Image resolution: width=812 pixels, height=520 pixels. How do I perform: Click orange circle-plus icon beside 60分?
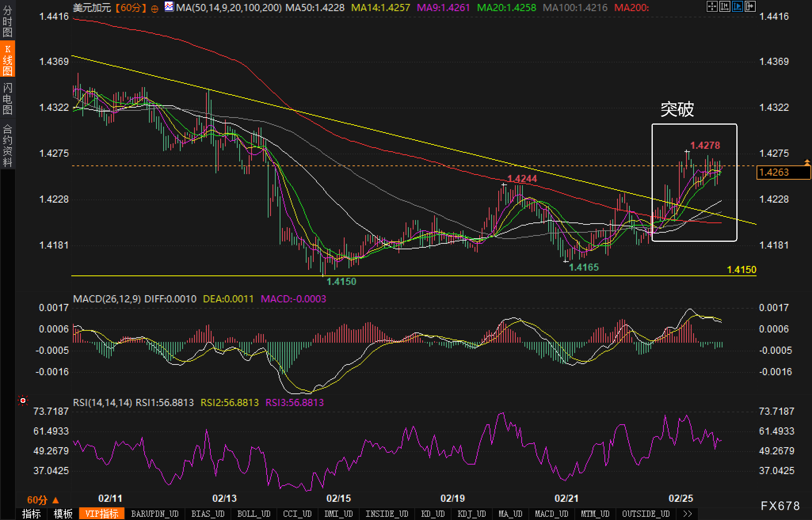pos(155,8)
